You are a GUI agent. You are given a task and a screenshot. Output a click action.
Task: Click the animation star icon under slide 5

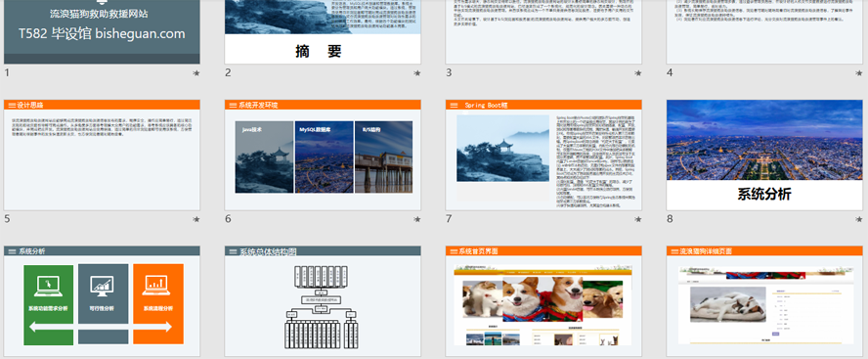195,219
